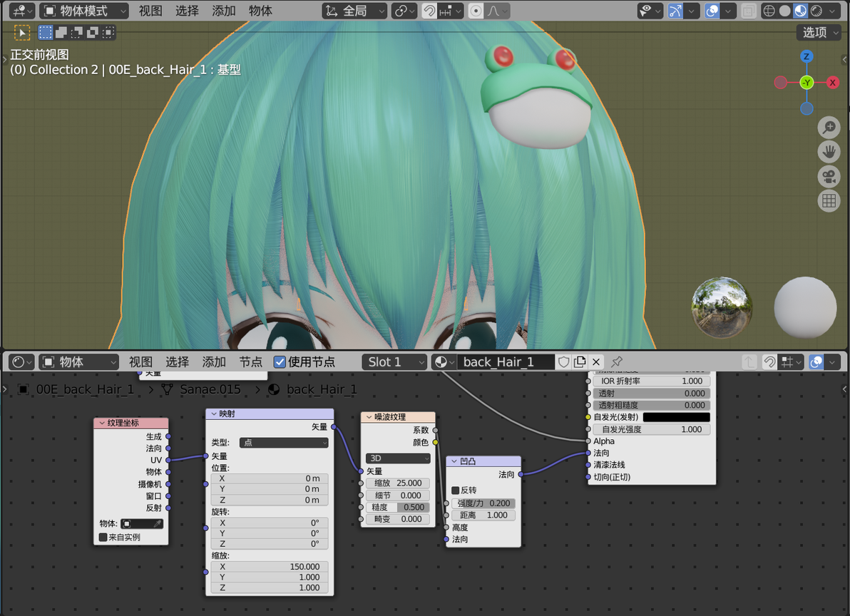Open the node editor overlays dropdown

(834, 362)
